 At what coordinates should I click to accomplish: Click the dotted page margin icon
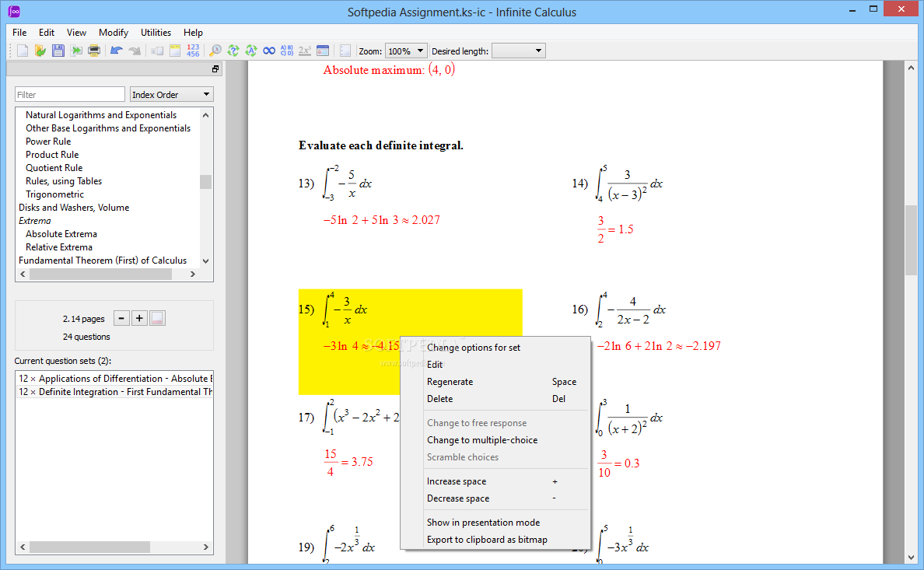pos(345,51)
